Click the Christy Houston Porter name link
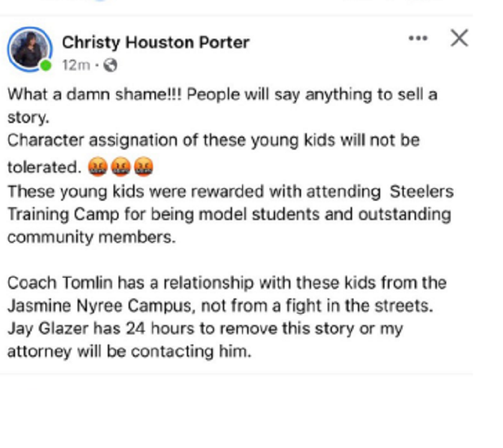The width and height of the screenshot is (503, 448). click(x=155, y=42)
